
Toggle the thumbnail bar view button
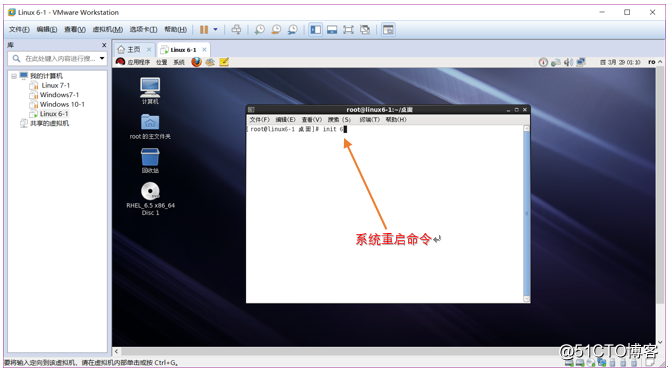click(332, 30)
